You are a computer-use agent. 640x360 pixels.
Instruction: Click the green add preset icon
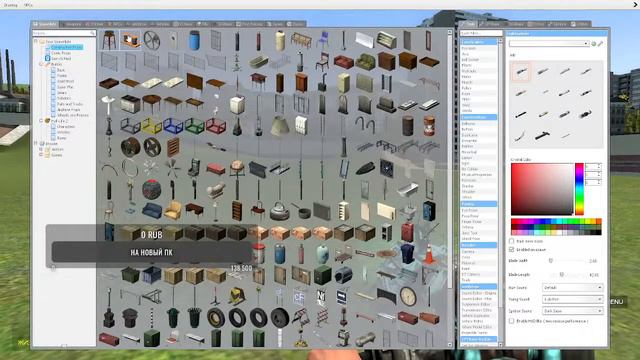594,44
